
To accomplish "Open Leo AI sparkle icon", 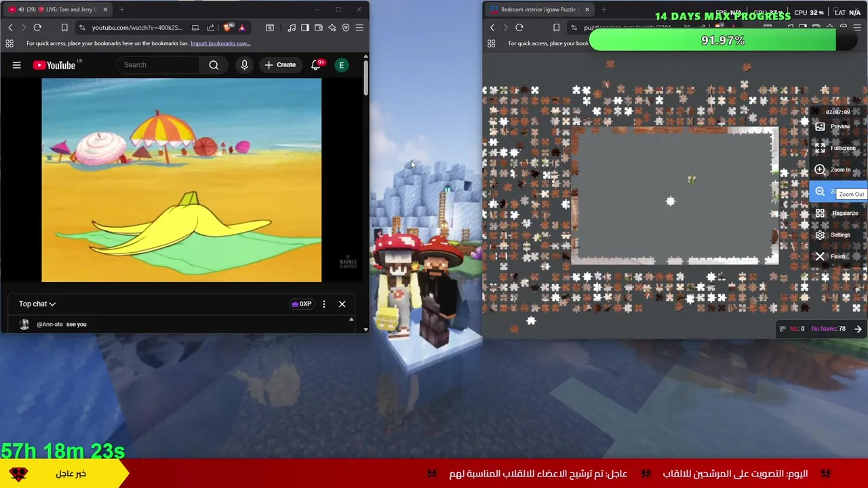I will pos(332,28).
